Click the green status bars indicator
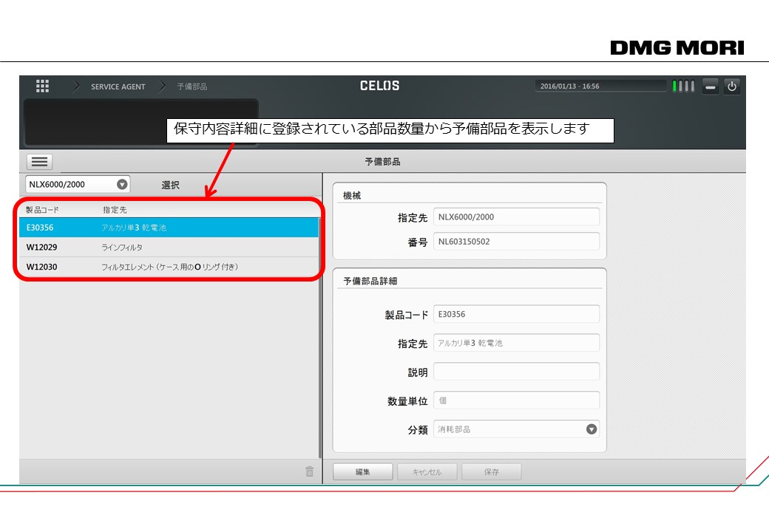 [683, 86]
